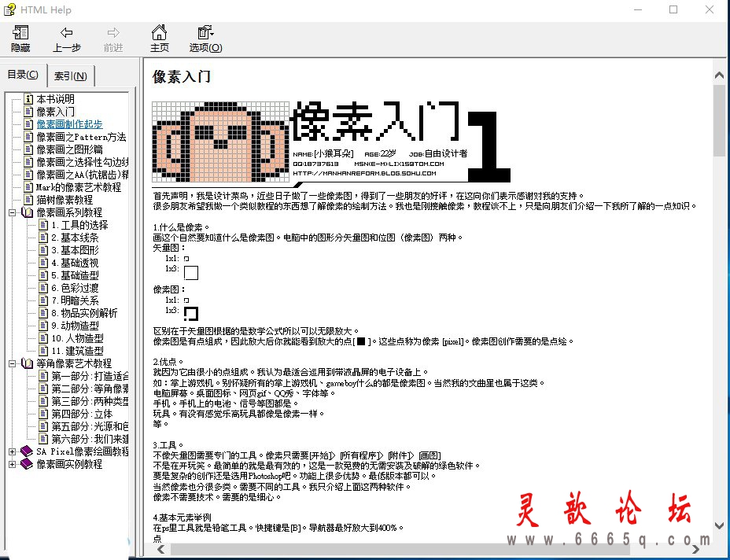The width and height of the screenshot is (730, 560).
Task: Click open book icon of 等角像素艺术教程
Action: pyautogui.click(x=27, y=363)
